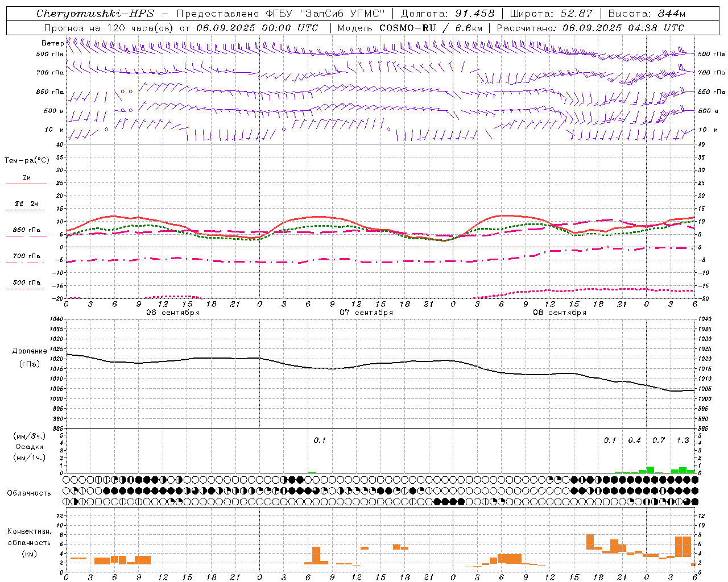Click the "(гПа)" unit label under Давление
Image resolution: width=728 pixels, height=582 pixels.
click(30, 364)
